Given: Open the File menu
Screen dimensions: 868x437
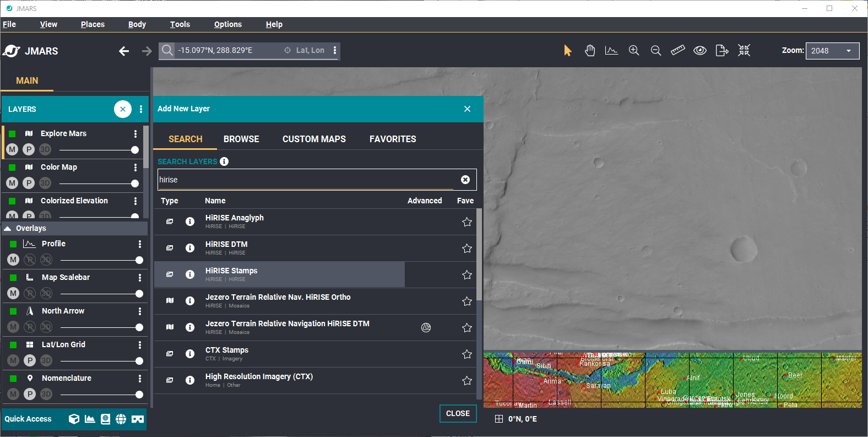Looking at the screenshot, I should click(9, 24).
